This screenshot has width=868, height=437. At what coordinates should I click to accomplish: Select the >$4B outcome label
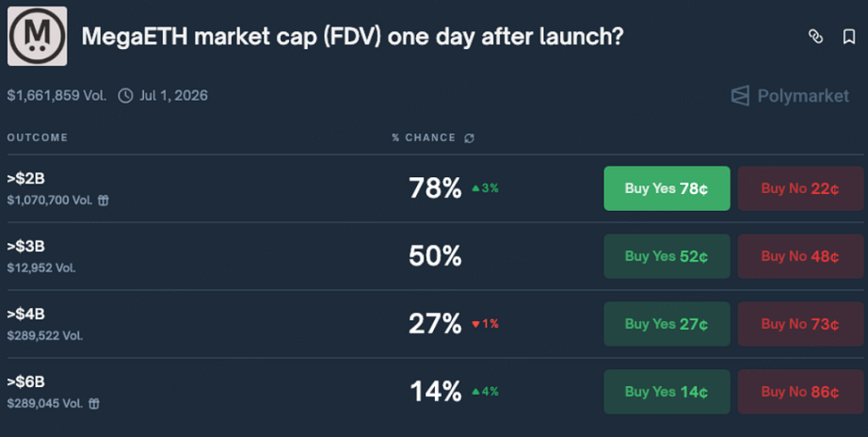[x=25, y=315]
